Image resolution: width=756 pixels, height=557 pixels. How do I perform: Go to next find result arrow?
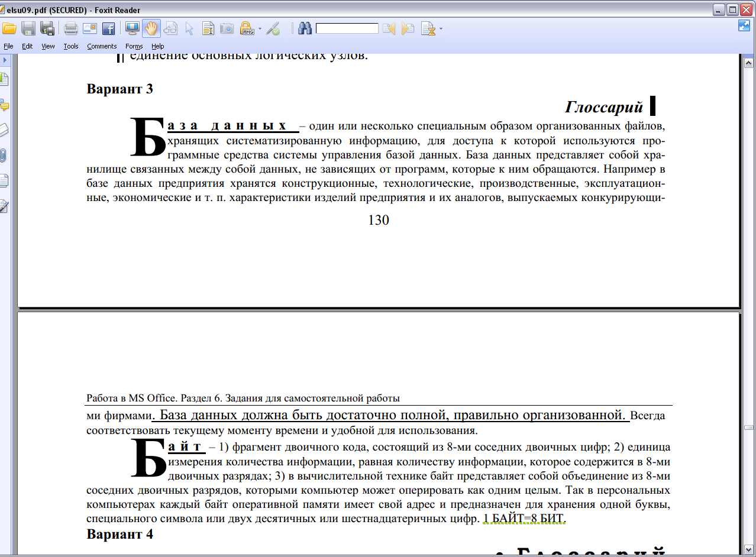pos(408,28)
